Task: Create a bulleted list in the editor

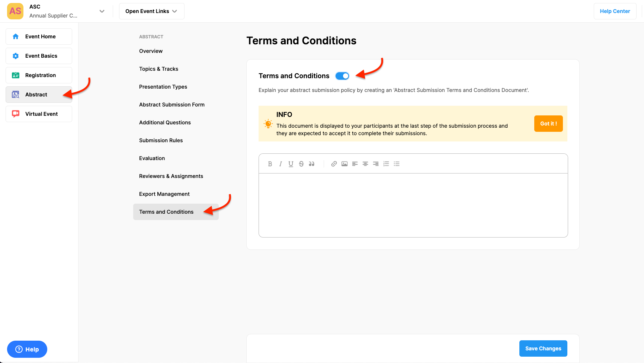Action: tap(397, 164)
